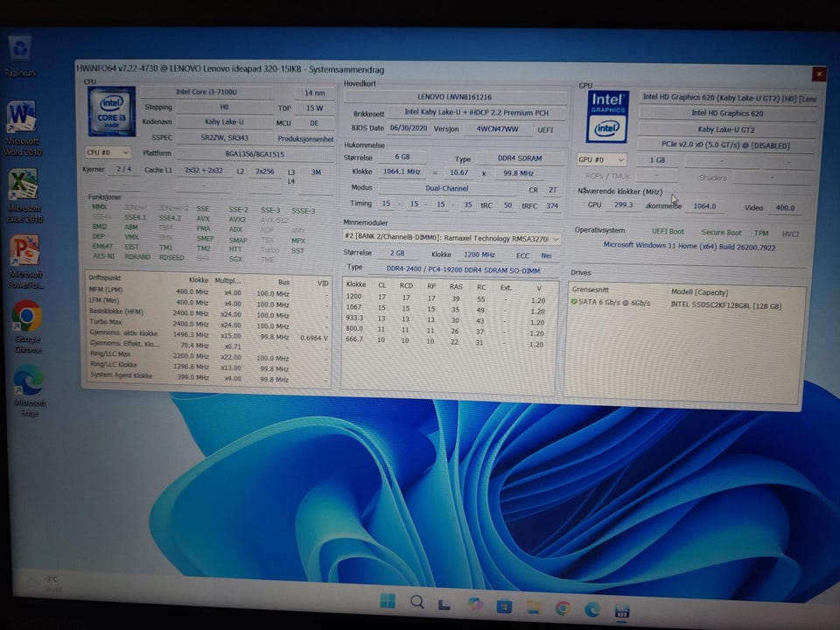The height and width of the screenshot is (630, 840).
Task: Click the MFM (LPM) row
Action: 208,291
